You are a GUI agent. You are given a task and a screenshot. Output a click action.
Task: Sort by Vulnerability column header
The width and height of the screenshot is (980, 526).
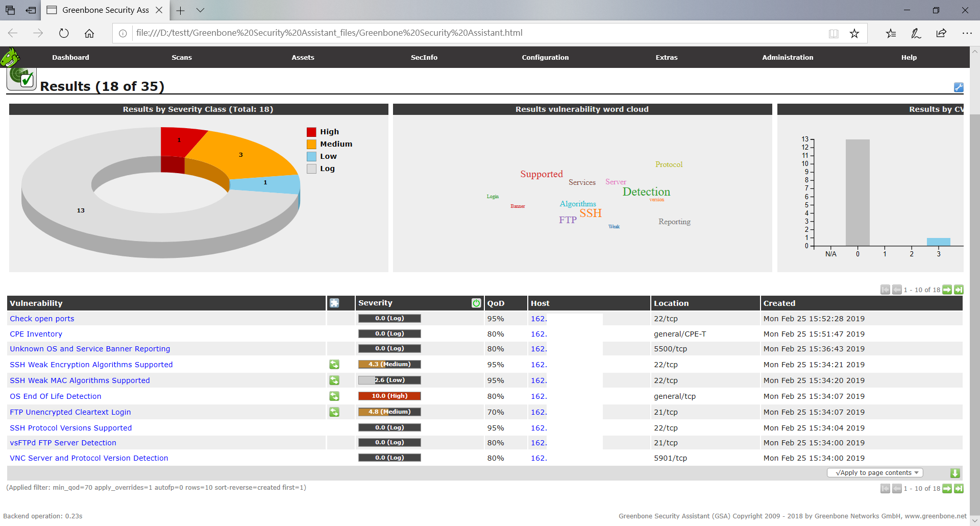(x=36, y=303)
